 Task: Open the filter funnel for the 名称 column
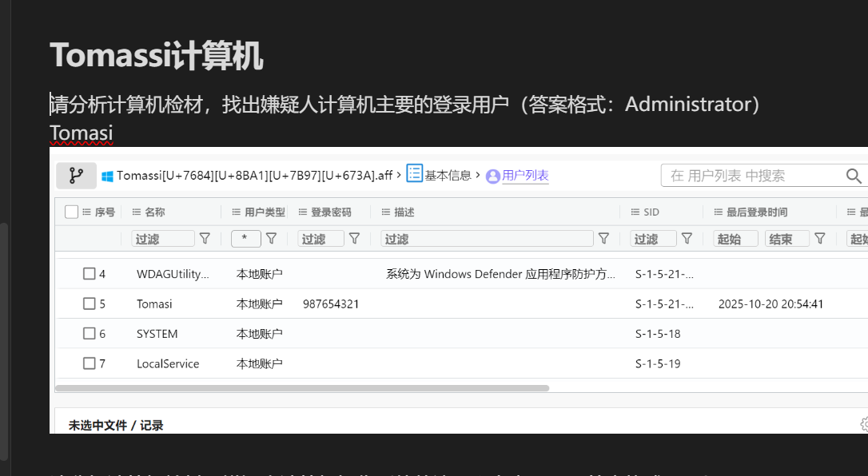click(205, 237)
